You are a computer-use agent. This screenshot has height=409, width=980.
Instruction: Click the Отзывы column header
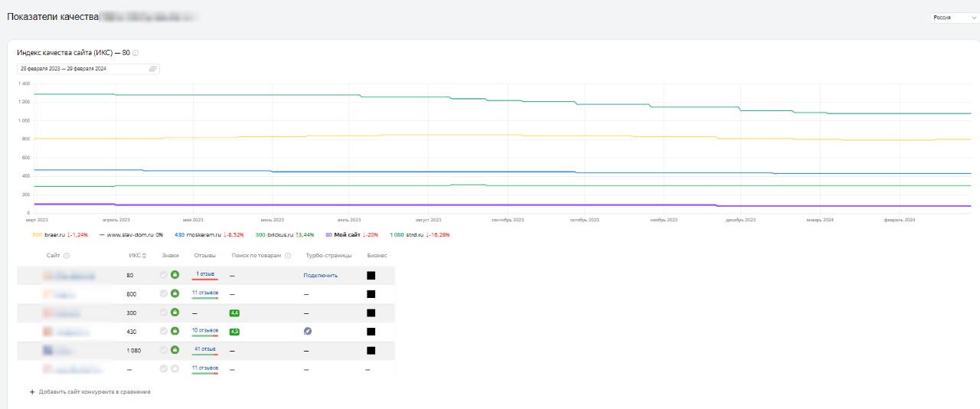[204, 256]
